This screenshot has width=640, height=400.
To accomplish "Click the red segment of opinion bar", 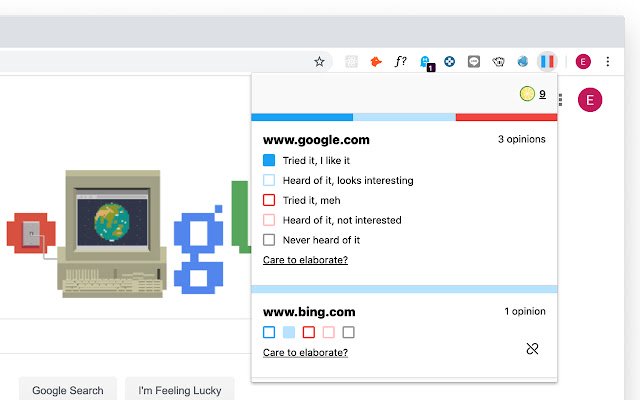I will pyautogui.click(x=507, y=118).
